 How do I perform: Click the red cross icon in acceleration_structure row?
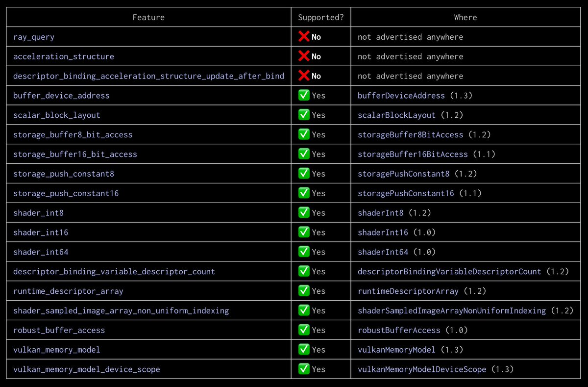tap(304, 56)
